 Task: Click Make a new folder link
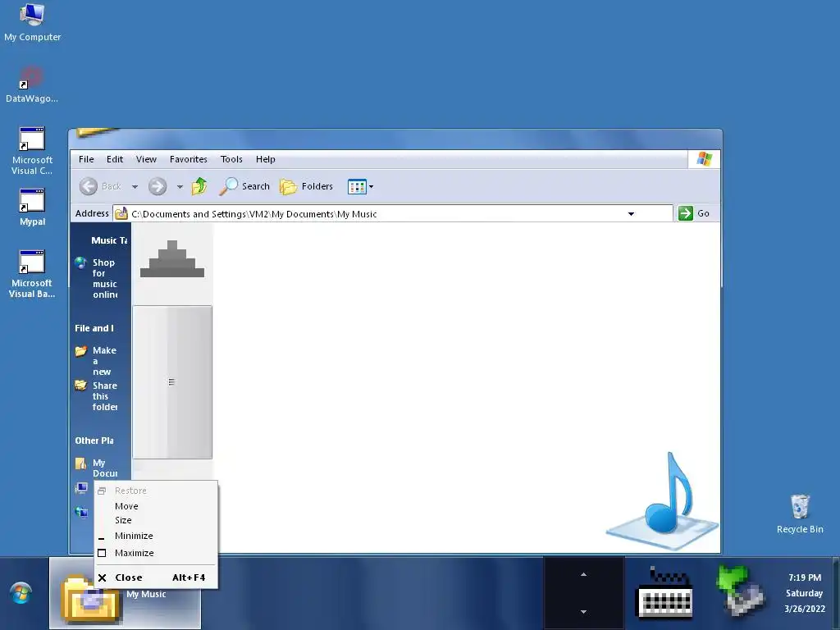click(104, 361)
